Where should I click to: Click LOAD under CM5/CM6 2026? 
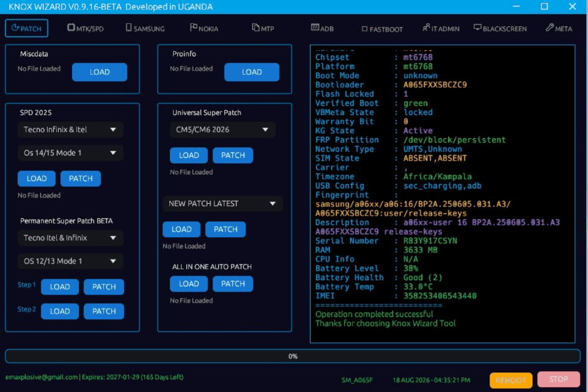[189, 155]
